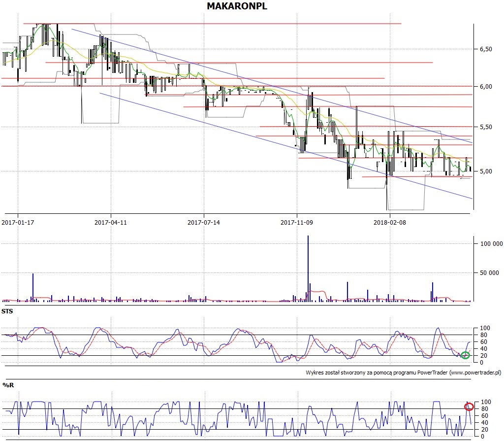Screen dimensions: 504x441
Task: Click the STS indicator heading
Action: pos(7,311)
